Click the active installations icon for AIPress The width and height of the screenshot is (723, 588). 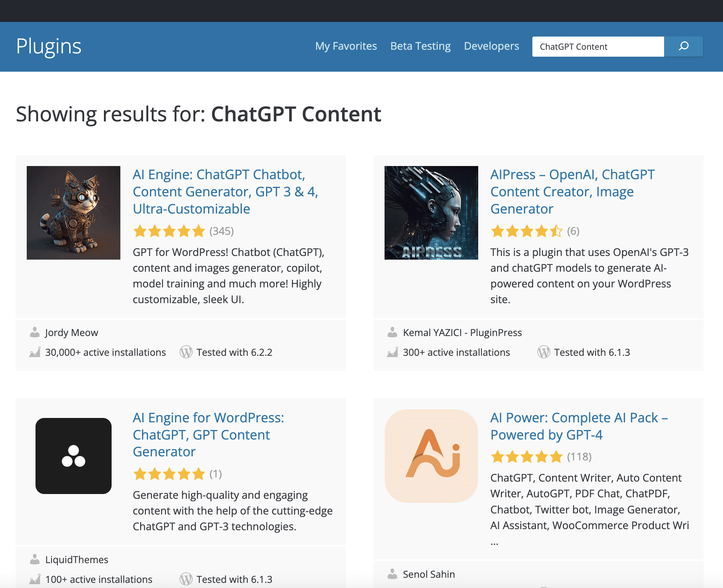point(391,353)
